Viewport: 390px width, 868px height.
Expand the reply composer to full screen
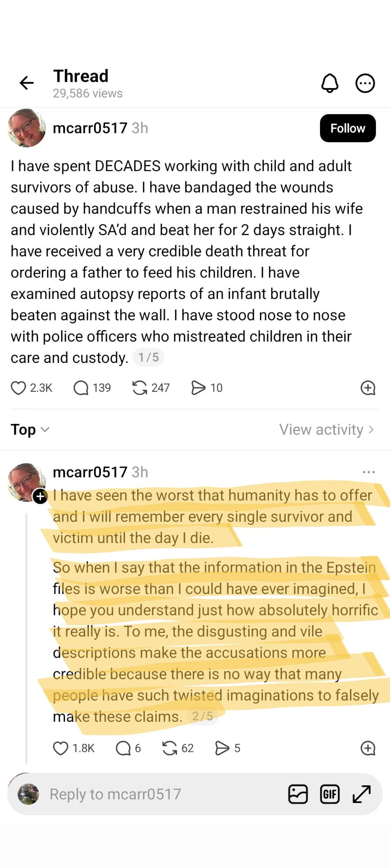click(362, 794)
